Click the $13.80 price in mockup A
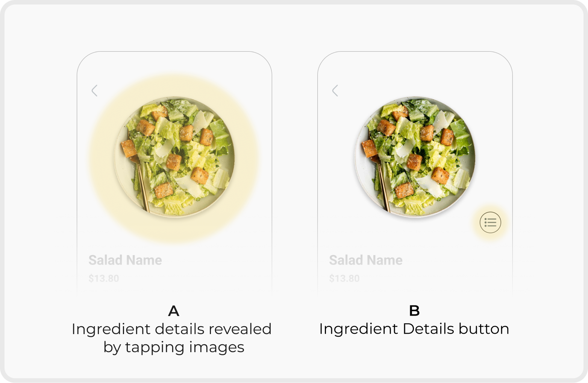 coord(104,278)
